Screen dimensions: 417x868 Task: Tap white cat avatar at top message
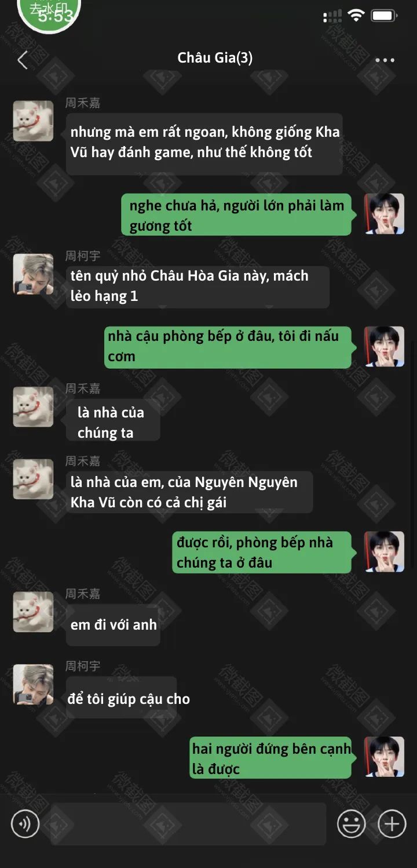(33, 121)
